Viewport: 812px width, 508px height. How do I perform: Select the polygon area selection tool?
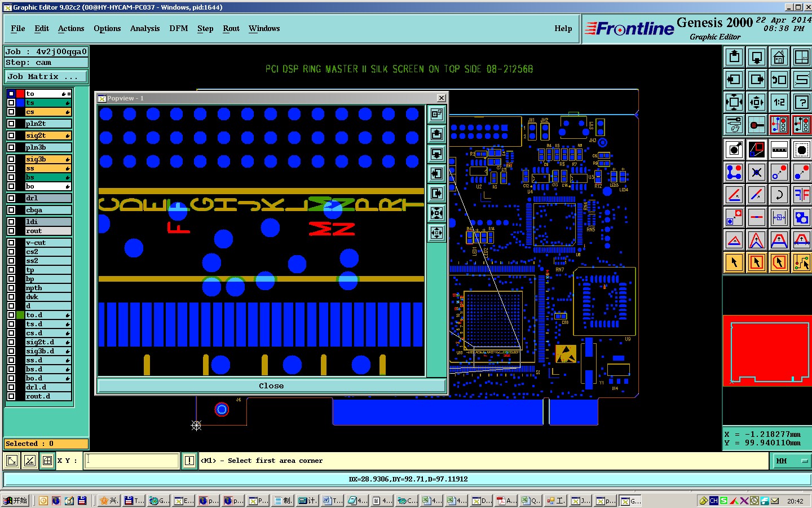click(779, 262)
